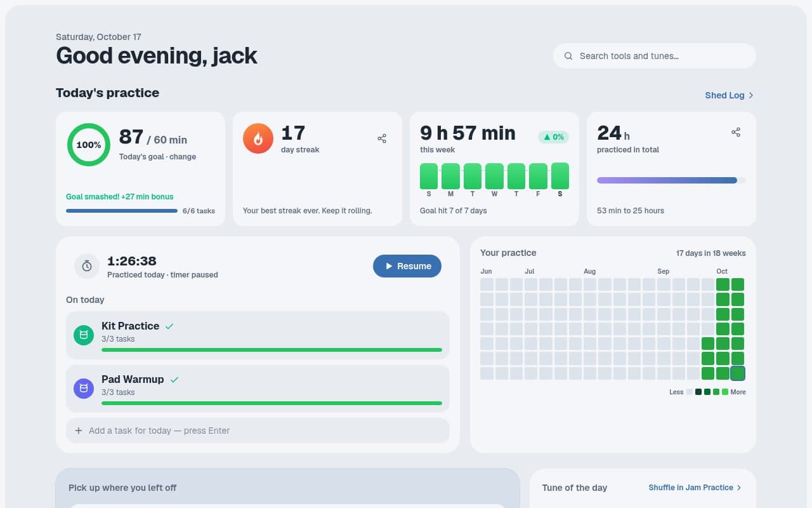Screen dimensions: 812x508
Task: Click the stopwatch timer icon
Action: [87, 266]
